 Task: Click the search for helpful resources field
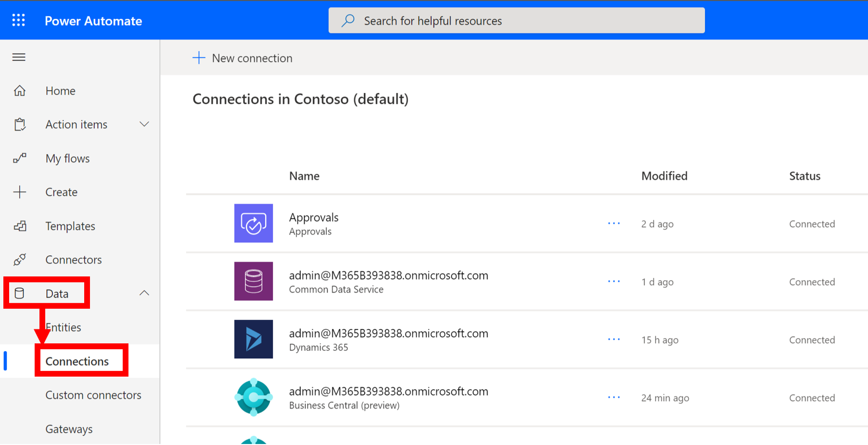pos(517,20)
